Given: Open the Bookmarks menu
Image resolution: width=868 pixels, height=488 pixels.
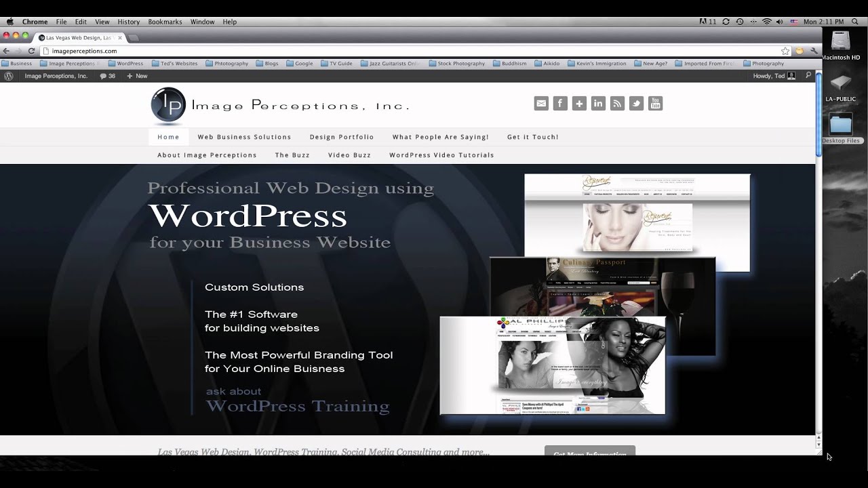Looking at the screenshot, I should click(165, 22).
